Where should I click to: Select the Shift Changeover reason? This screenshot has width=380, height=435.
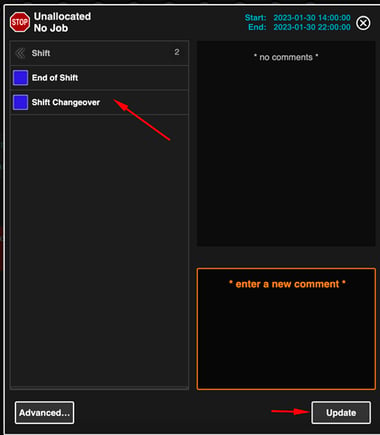100,102
